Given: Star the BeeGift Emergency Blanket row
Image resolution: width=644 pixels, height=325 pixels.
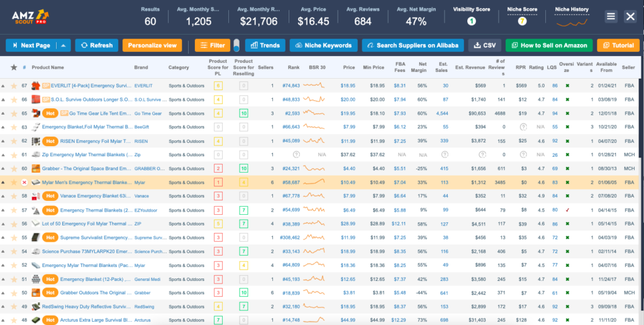Looking at the screenshot, I should pyautogui.click(x=14, y=127).
